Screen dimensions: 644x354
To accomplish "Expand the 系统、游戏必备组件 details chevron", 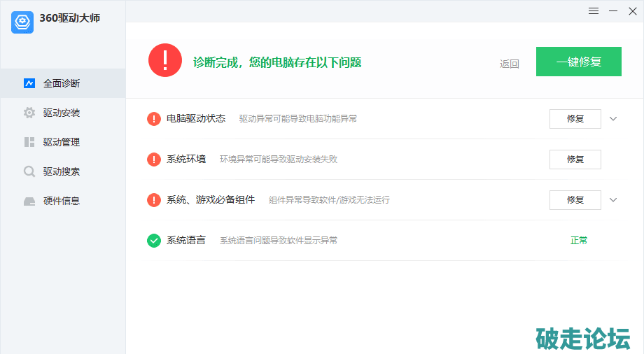I will [613, 200].
